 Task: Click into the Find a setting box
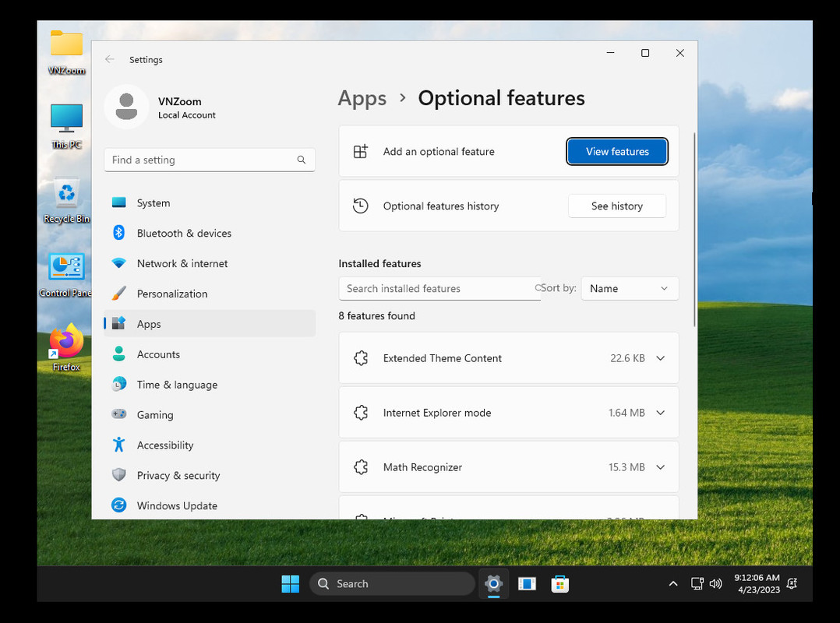coord(210,160)
